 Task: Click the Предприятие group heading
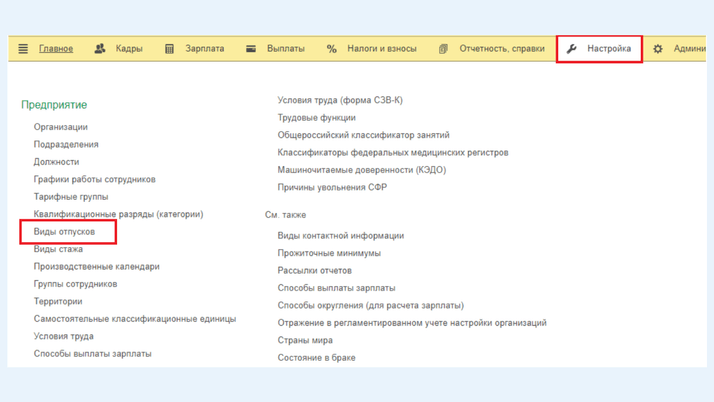(54, 105)
